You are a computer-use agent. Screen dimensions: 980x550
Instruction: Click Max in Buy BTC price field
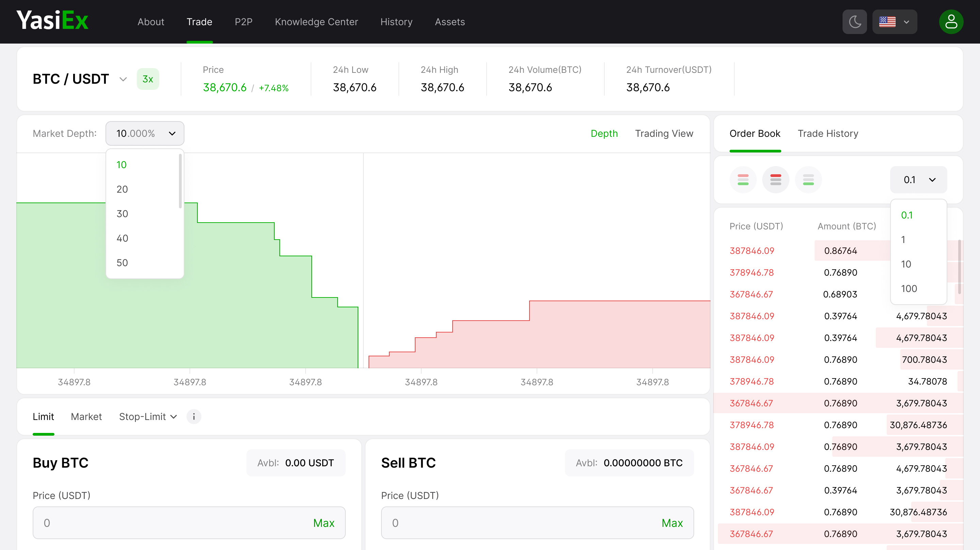[x=323, y=522]
